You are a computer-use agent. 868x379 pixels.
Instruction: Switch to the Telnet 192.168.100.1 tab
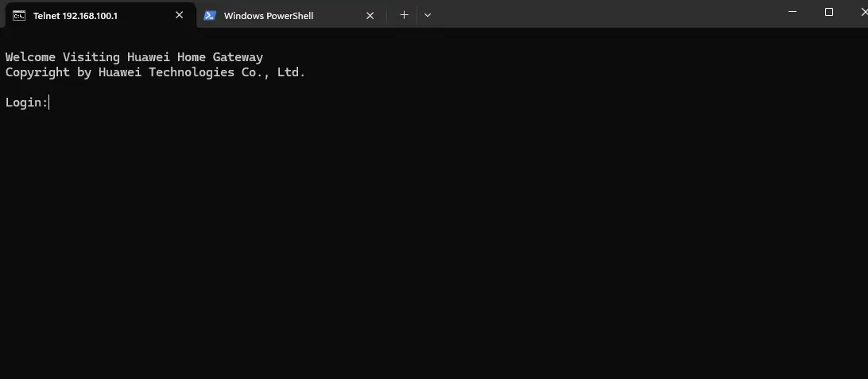point(99,15)
